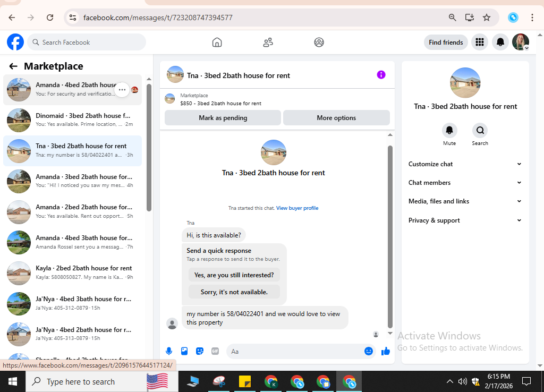
Task: Open the Chrome three-dot menu
Action: tap(532, 18)
